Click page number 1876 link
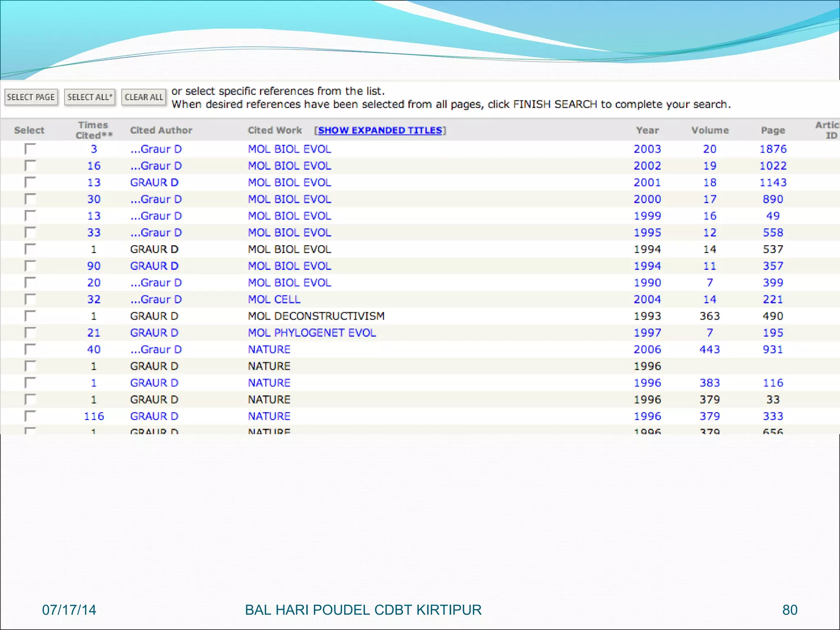The width and height of the screenshot is (840, 630). pos(773,149)
